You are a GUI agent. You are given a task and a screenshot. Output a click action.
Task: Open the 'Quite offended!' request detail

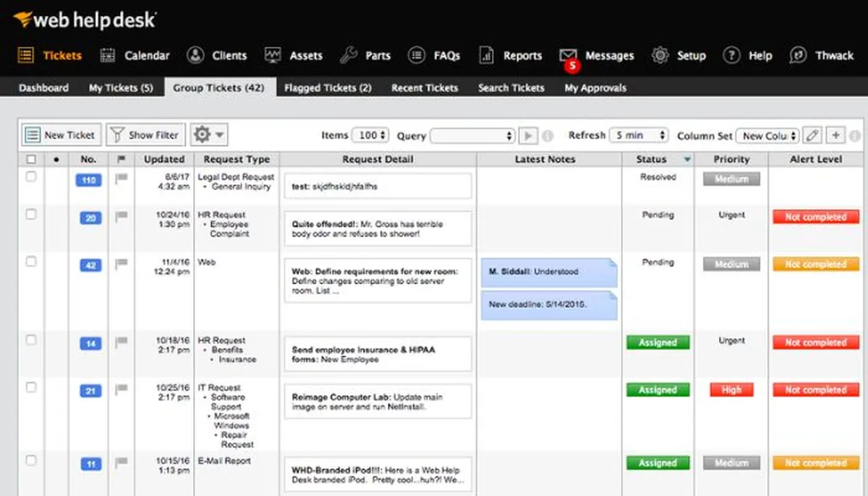pyautogui.click(x=378, y=228)
